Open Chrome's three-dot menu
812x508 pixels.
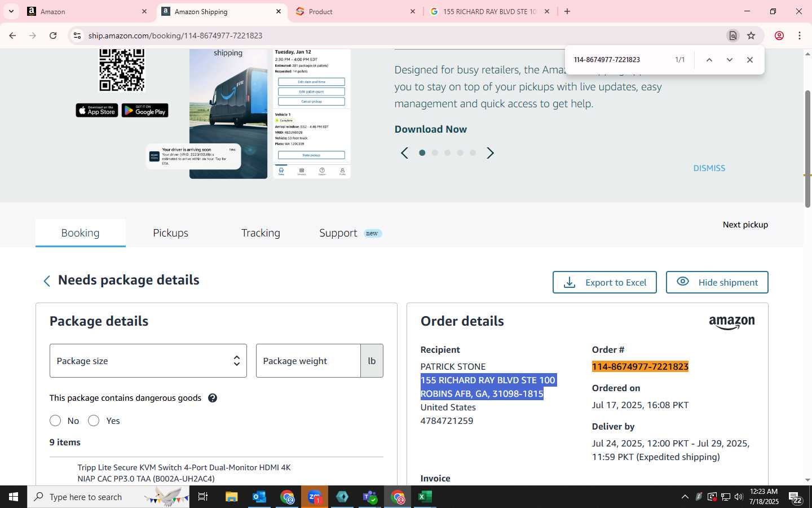[x=800, y=36]
